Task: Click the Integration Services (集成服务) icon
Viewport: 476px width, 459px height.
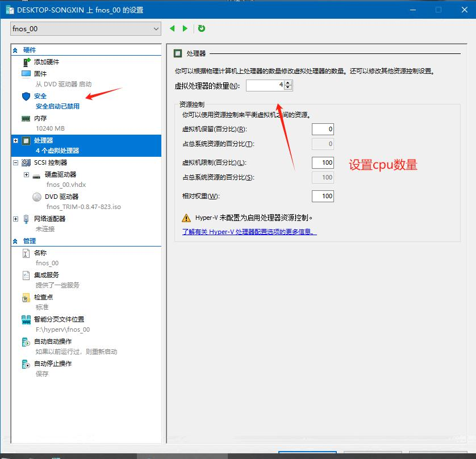Action: pyautogui.click(x=26, y=276)
